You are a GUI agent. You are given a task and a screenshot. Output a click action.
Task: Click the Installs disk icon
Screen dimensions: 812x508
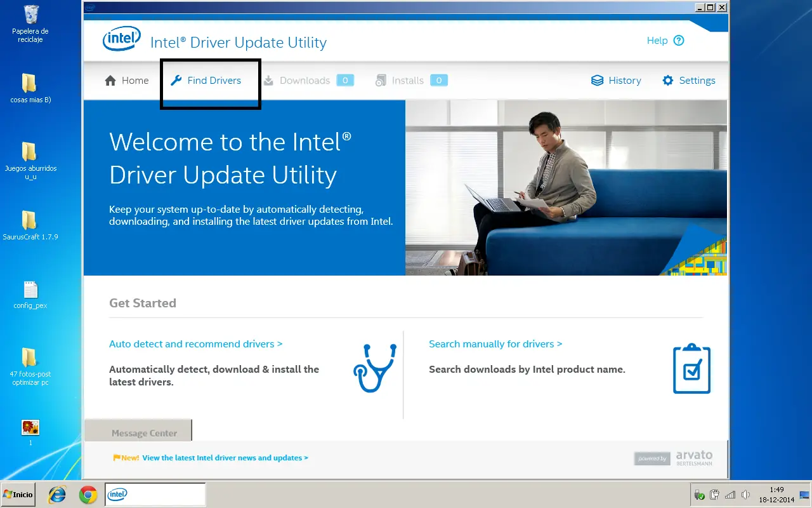(381, 81)
